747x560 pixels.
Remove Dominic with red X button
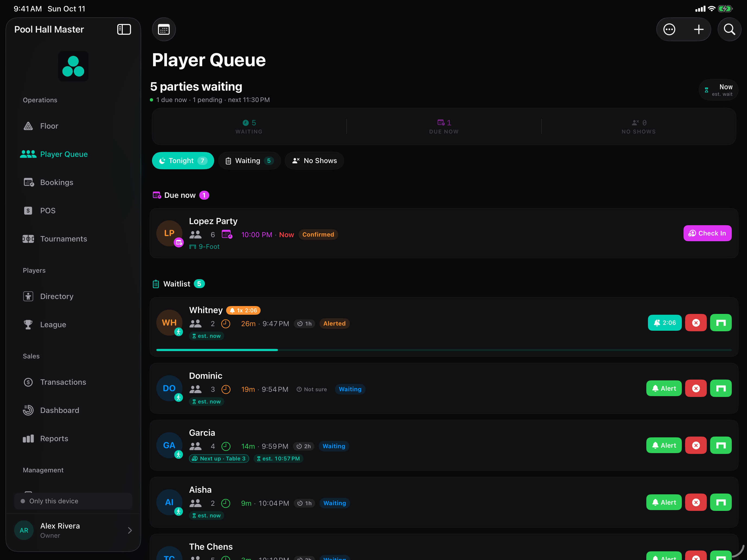(x=696, y=389)
